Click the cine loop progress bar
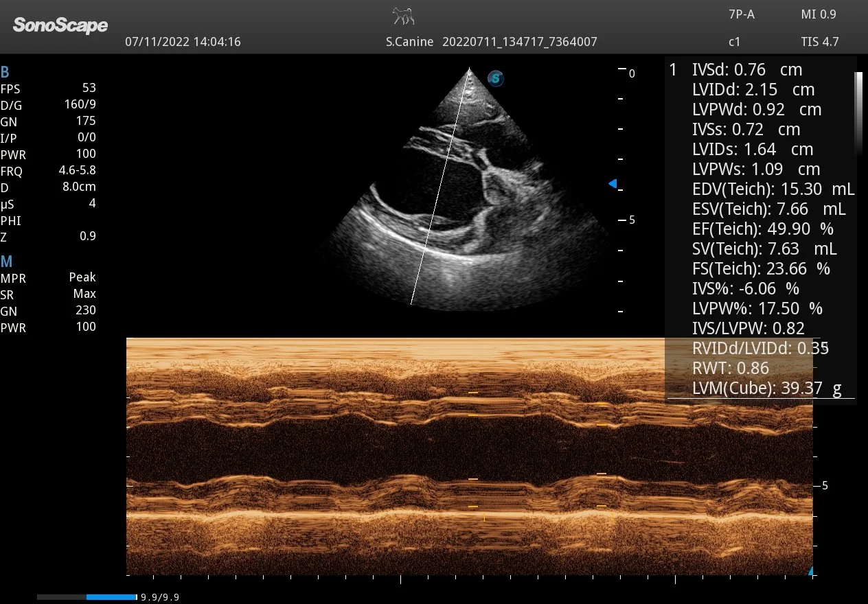Image resolution: width=868 pixels, height=604 pixels. 87,597
